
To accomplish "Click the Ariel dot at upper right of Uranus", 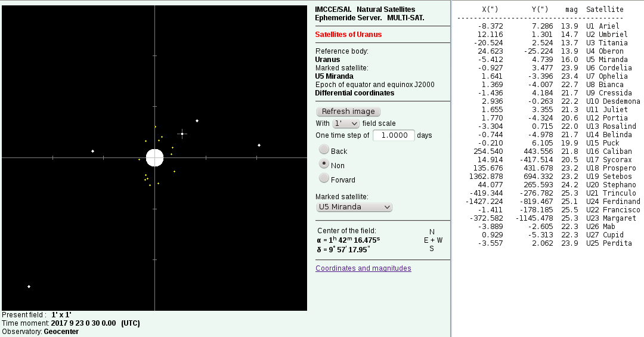I will click(x=197, y=120).
